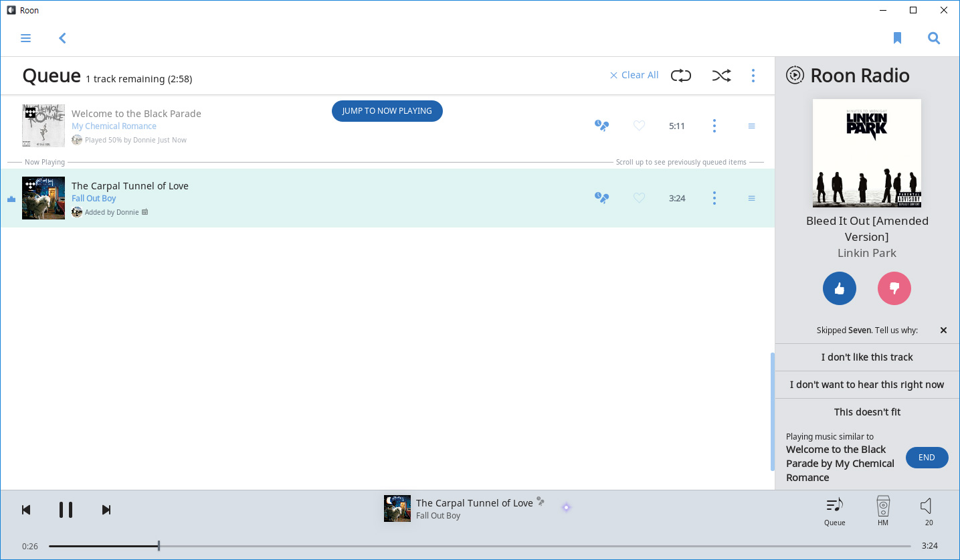Viewport: 960px width, 560px height.
Task: Click the total time 3:24 in footer
Action: 929,546
